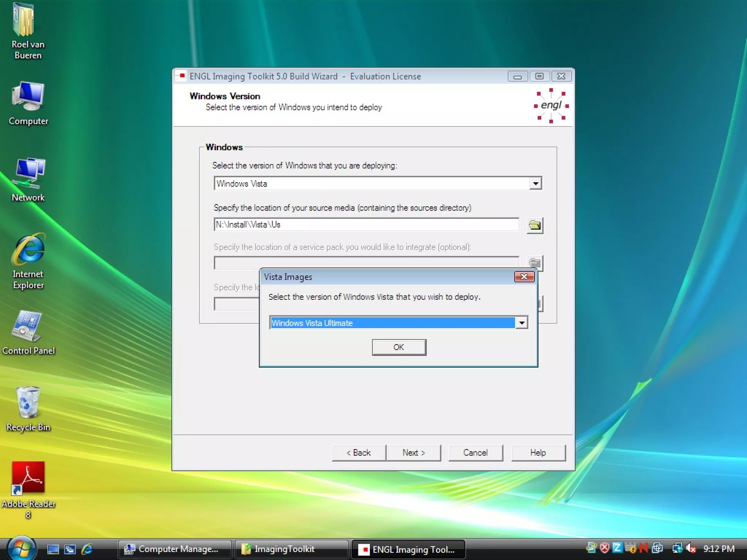Click the volume icon in system tray
The width and height of the screenshot is (747, 560).
pyautogui.click(x=691, y=548)
